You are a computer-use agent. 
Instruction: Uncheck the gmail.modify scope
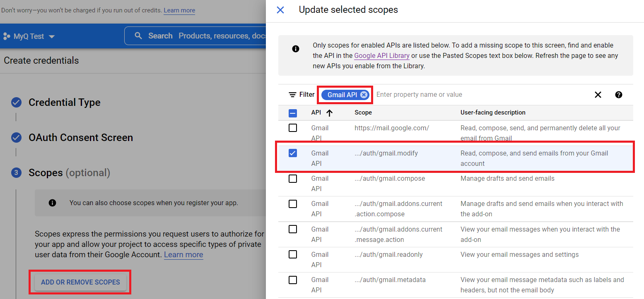pyautogui.click(x=293, y=153)
